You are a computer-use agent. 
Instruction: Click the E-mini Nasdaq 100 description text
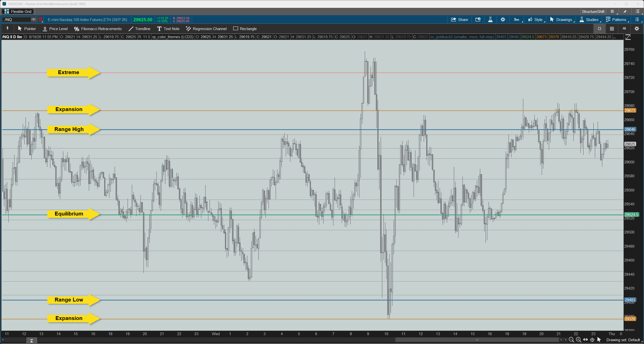[87, 19]
